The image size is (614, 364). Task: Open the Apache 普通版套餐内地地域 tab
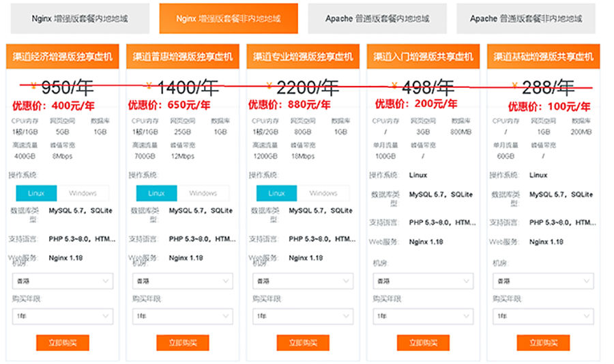pyautogui.click(x=377, y=18)
